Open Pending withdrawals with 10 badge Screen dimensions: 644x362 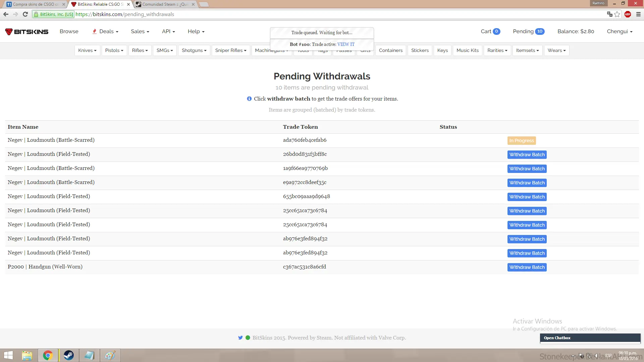[529, 32]
